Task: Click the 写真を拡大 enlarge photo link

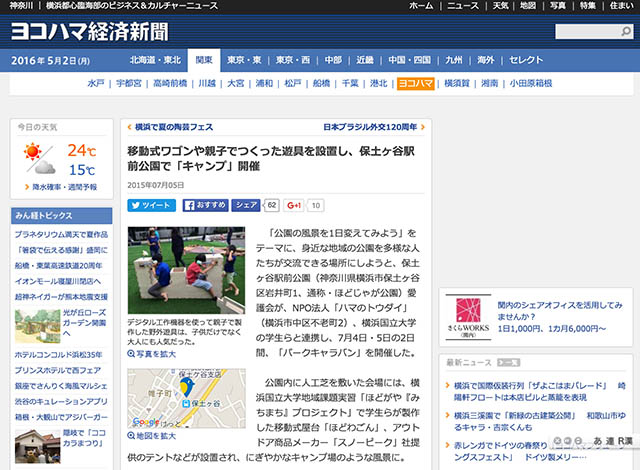Action: pos(156,354)
